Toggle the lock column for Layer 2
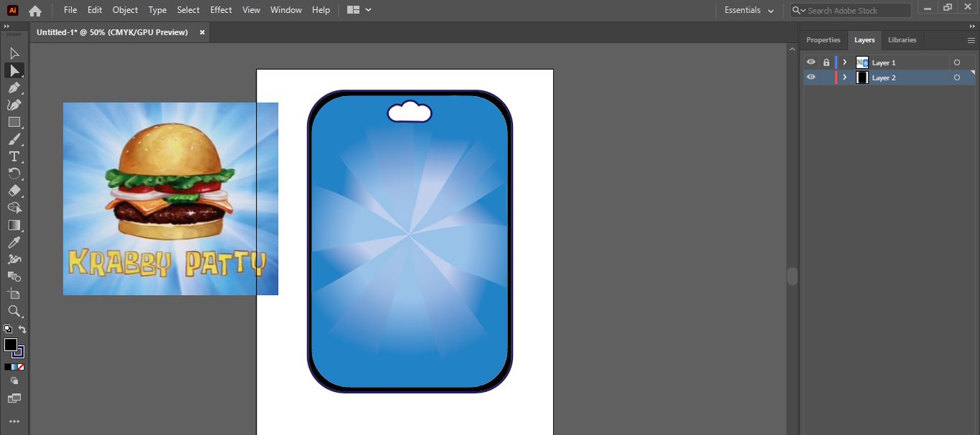 click(x=826, y=78)
